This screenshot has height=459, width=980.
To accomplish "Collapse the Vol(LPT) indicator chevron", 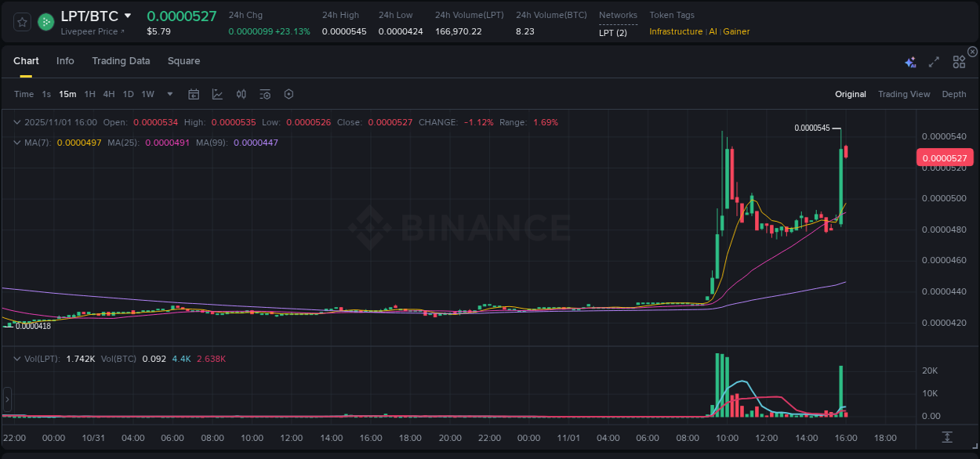I will pyautogui.click(x=17, y=358).
